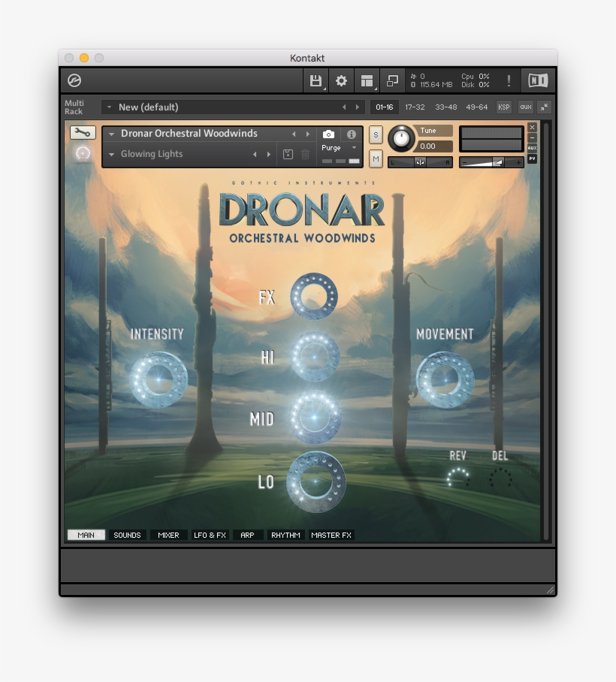Show rack page 33-48
The image size is (616, 682).
446,107
